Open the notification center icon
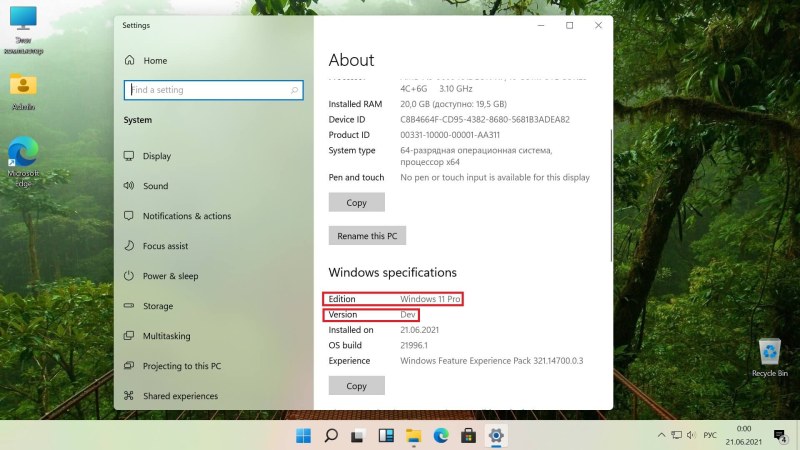800x450 pixels. pos(780,435)
